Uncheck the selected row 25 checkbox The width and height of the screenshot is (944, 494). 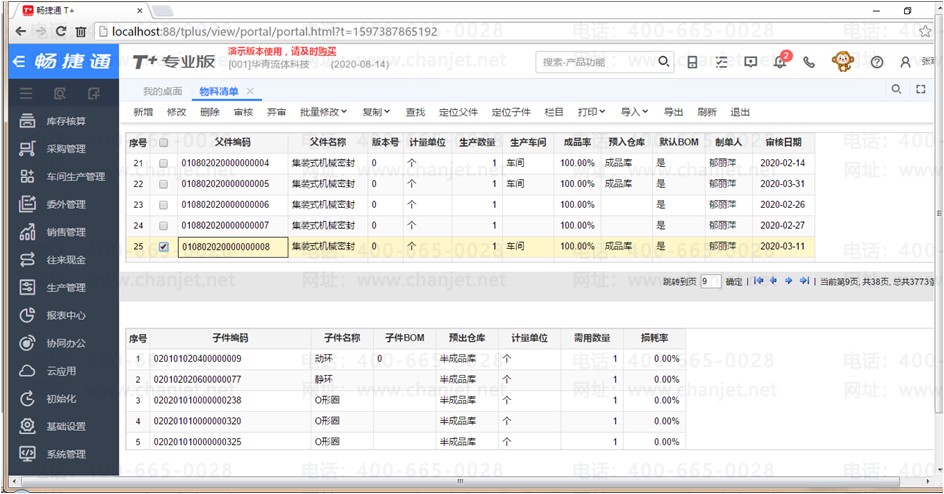[x=163, y=247]
